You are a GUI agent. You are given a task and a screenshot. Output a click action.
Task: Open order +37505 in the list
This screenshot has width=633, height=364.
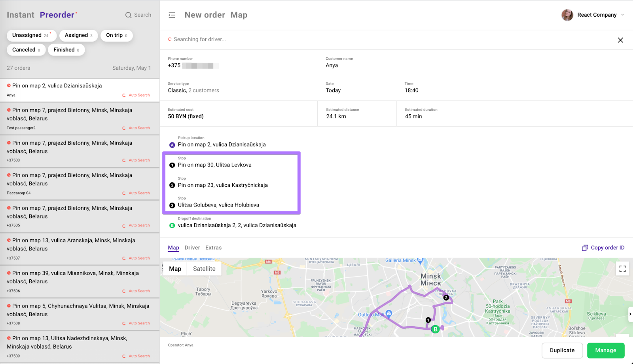point(80,216)
